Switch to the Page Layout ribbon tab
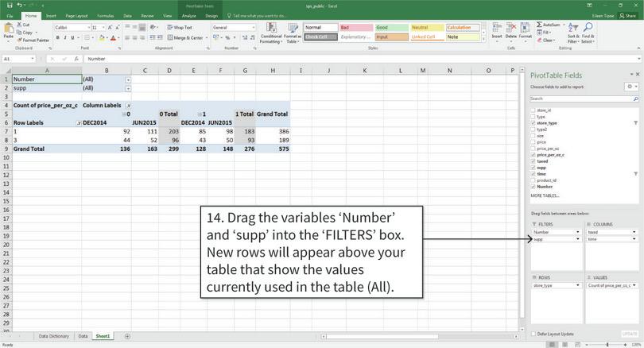 [77, 16]
